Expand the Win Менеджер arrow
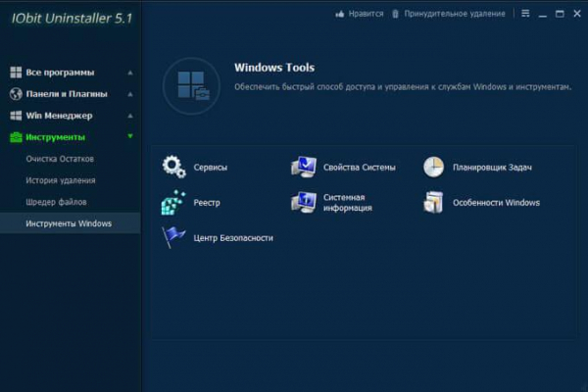 click(x=130, y=116)
